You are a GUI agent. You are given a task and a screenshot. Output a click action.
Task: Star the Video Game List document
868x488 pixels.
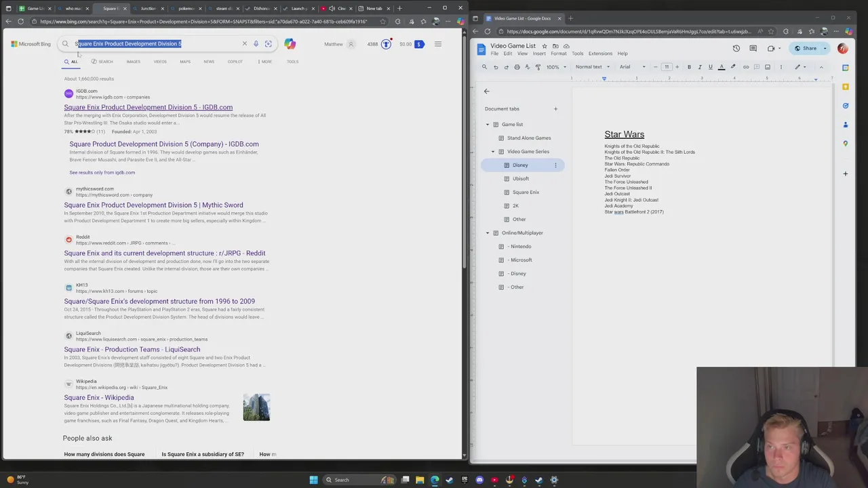[x=545, y=46]
